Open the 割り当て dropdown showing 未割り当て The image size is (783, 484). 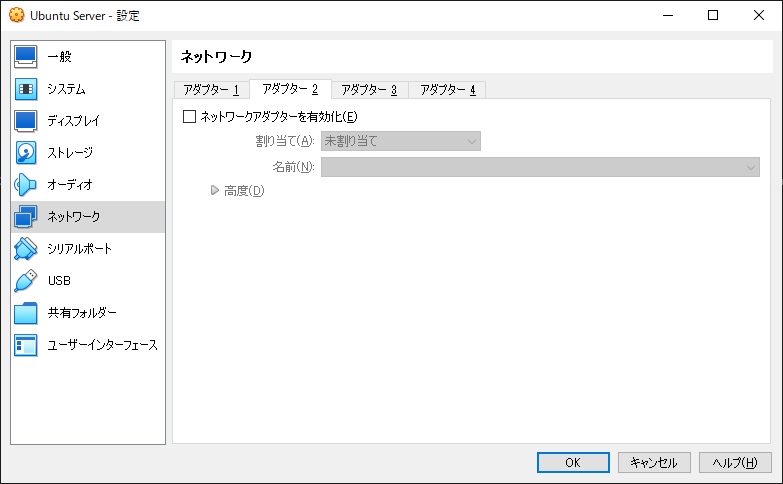pos(400,141)
